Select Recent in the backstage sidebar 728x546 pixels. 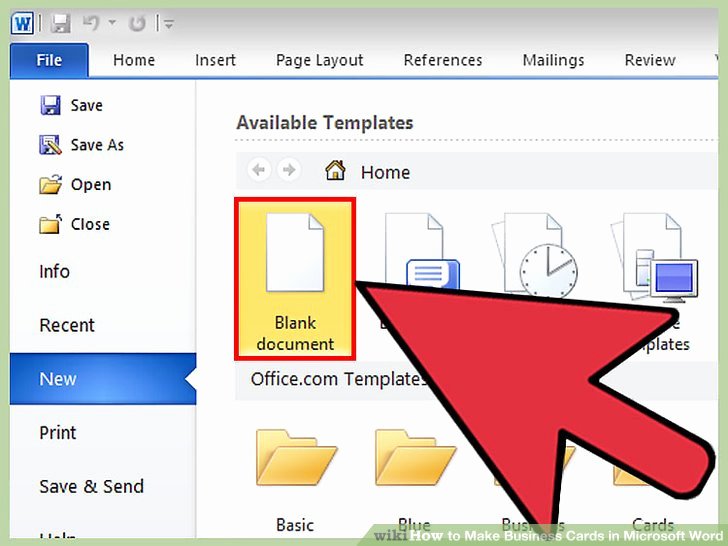pos(67,325)
